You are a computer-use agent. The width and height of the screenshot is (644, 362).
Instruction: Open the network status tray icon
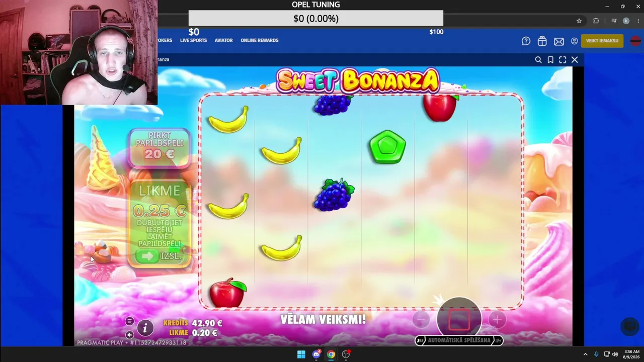(607, 354)
